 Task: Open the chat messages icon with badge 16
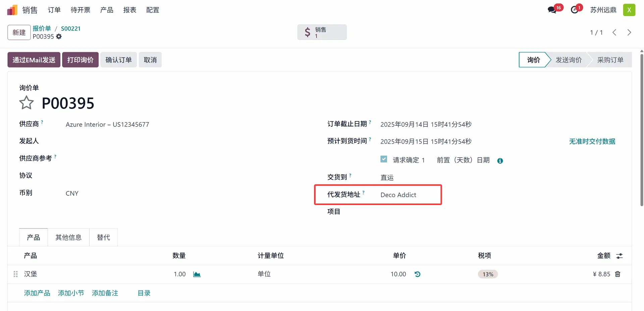coord(552,10)
